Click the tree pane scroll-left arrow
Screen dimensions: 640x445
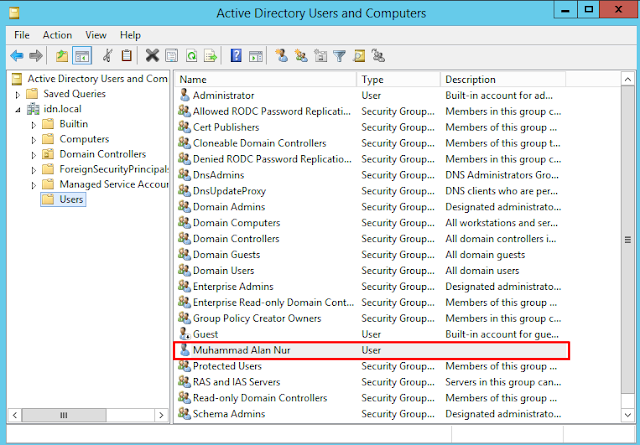pyautogui.click(x=15, y=415)
